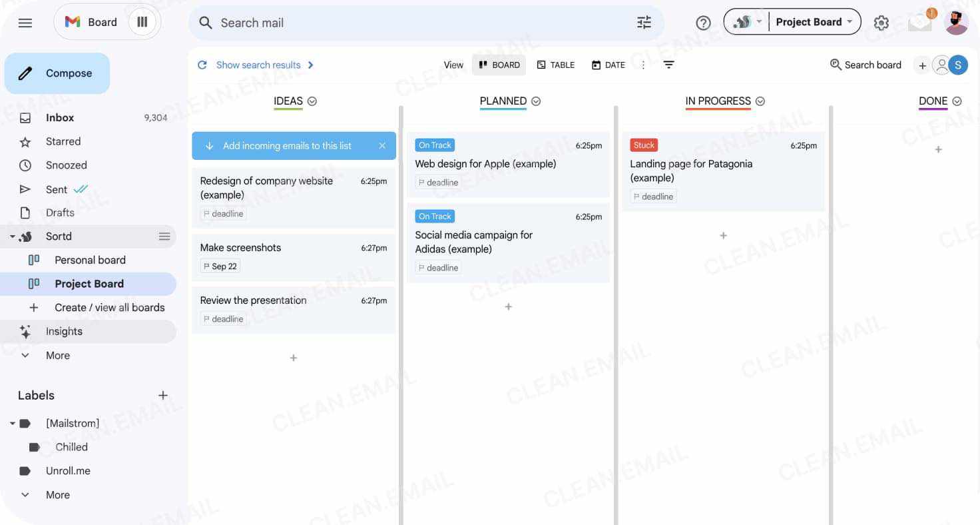The height and width of the screenshot is (525, 980).
Task: Open Gmail settings gear icon
Action: [881, 22]
